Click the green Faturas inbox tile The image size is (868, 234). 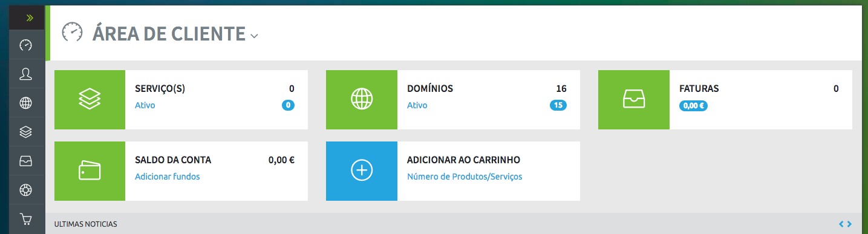[x=634, y=99]
